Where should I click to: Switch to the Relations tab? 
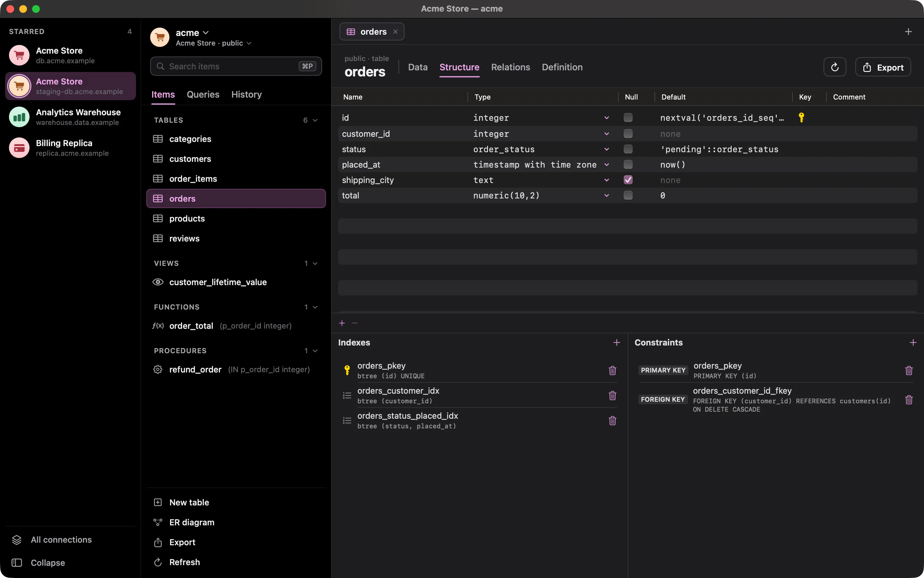pyautogui.click(x=510, y=67)
